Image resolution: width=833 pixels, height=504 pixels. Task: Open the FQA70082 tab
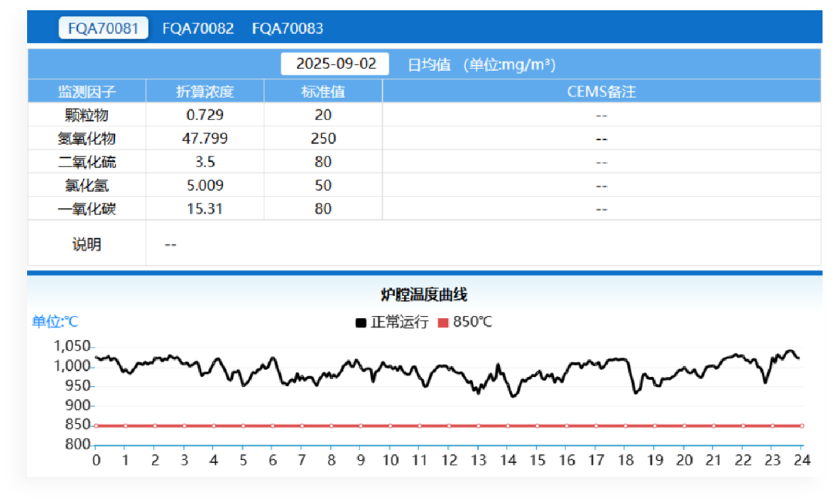(197, 29)
